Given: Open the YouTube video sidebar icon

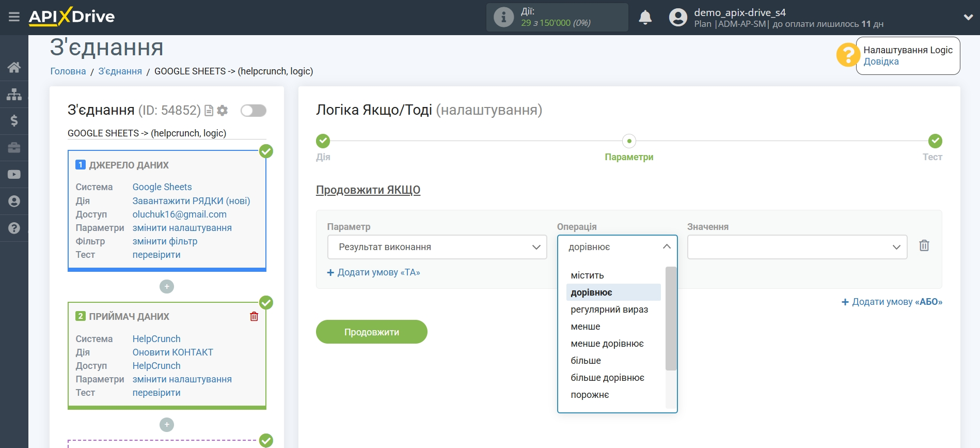Looking at the screenshot, I should [14, 175].
